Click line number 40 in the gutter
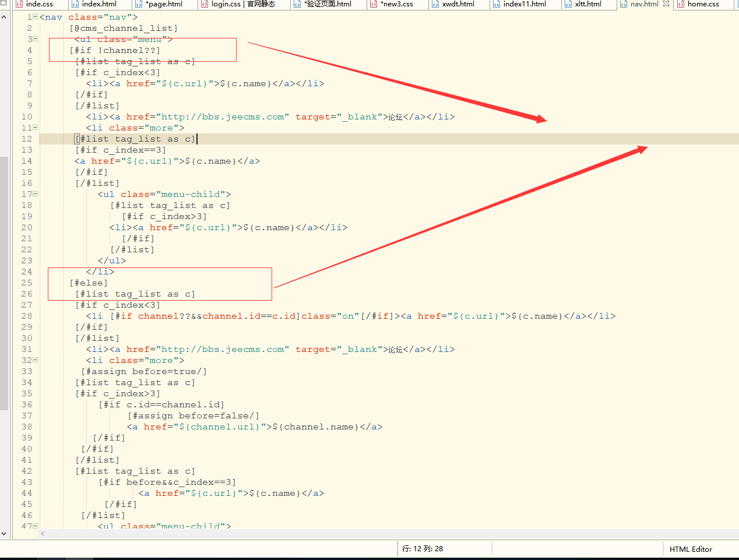Image resolution: width=739 pixels, height=560 pixels. 27,449
